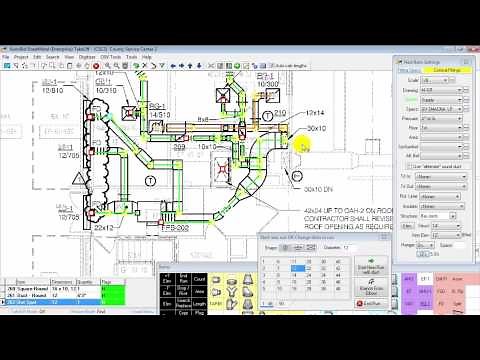Click the green circle toolbar icon
This screenshot has width=480, height=360.
(237, 66)
